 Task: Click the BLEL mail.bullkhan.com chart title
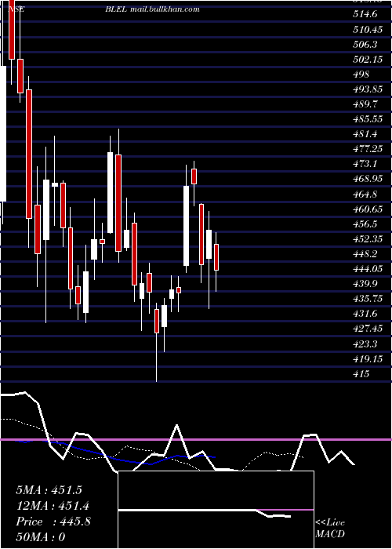click(x=153, y=9)
